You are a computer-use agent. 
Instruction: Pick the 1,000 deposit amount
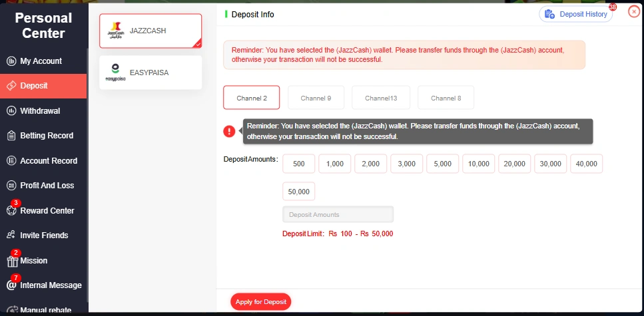pos(335,164)
